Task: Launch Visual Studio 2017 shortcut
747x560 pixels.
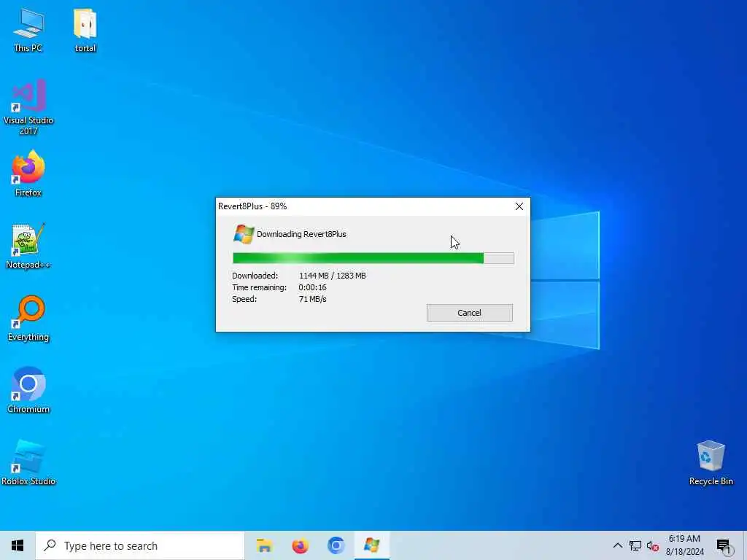Action: coord(28,106)
